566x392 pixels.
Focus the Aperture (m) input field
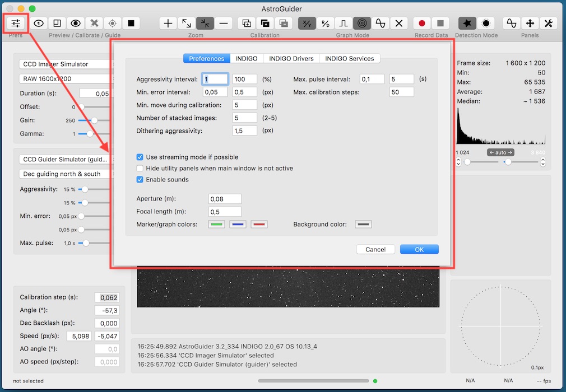point(225,199)
